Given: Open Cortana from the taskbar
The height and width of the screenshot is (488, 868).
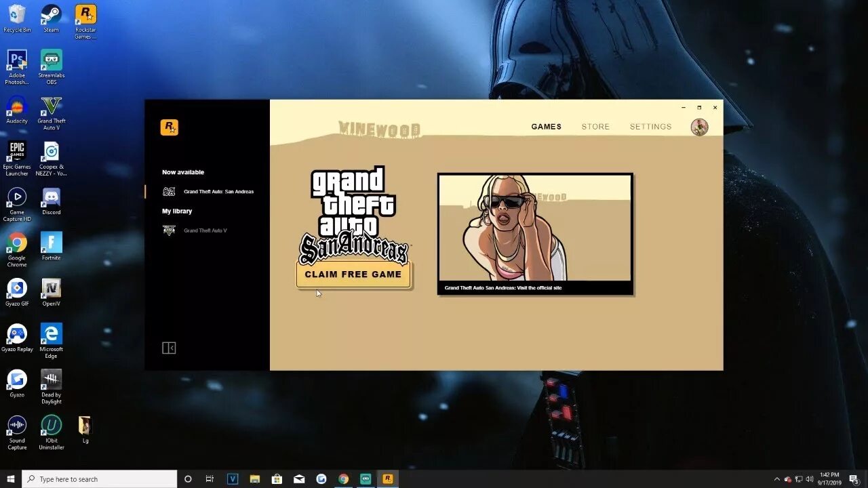Looking at the screenshot, I should [188, 479].
